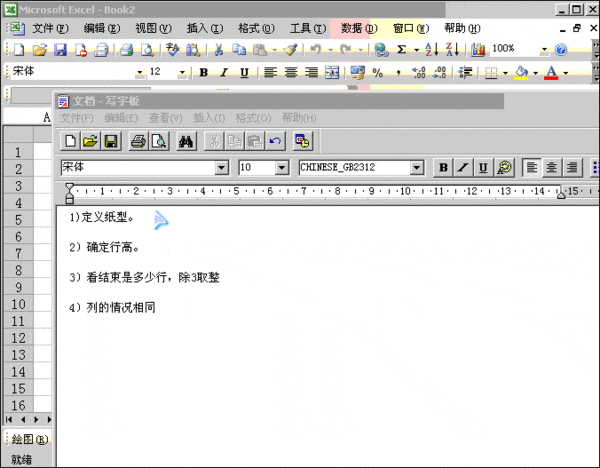Click Excel's Format Painter brush icon

coord(290,49)
